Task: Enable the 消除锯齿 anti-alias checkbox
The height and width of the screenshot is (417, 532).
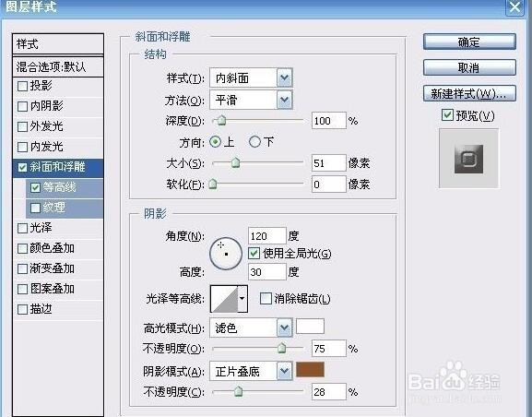Action: point(266,299)
